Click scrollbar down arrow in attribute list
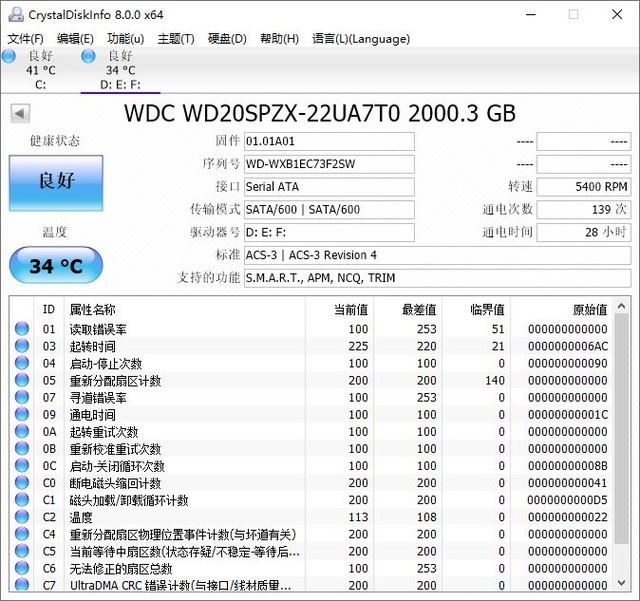640x601 pixels. [621, 583]
